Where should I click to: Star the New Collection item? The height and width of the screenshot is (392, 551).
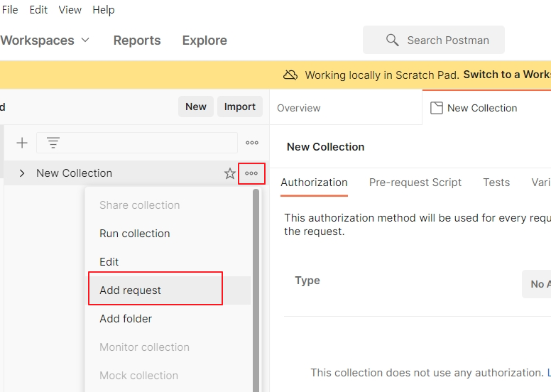pos(230,173)
